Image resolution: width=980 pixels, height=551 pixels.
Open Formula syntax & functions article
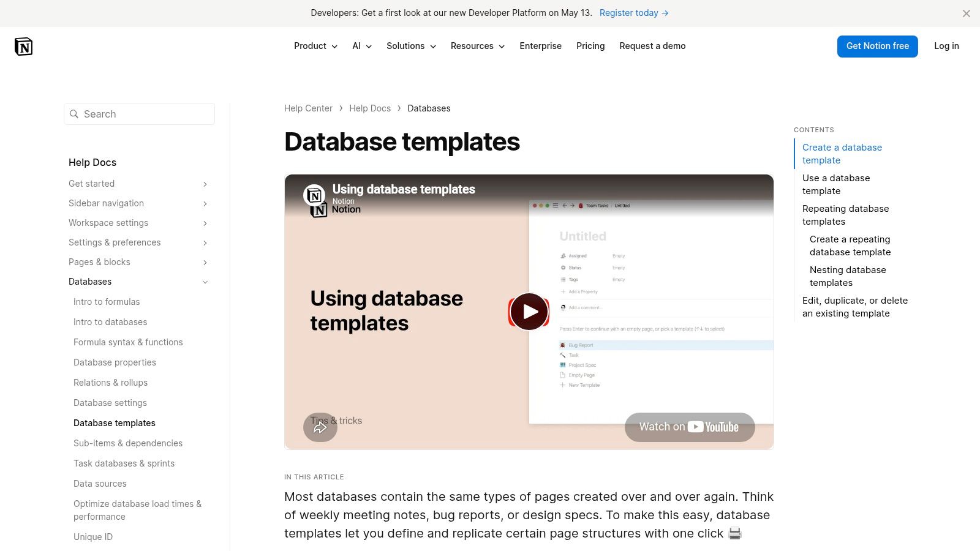coord(128,342)
